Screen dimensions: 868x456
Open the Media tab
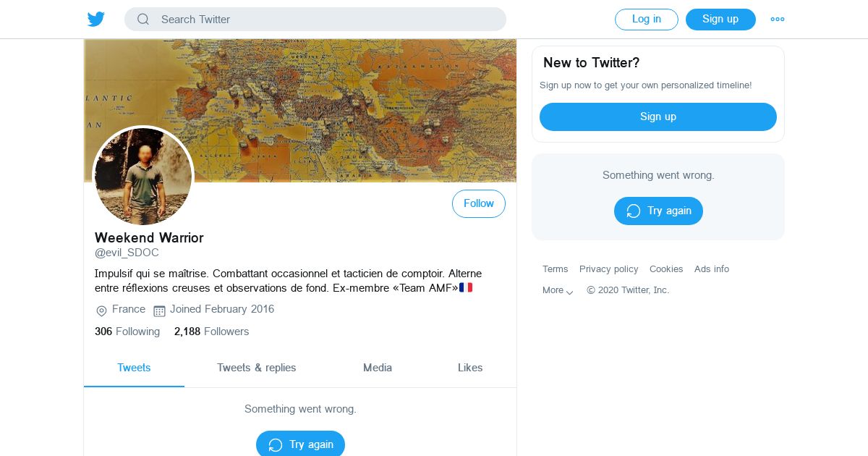click(378, 368)
